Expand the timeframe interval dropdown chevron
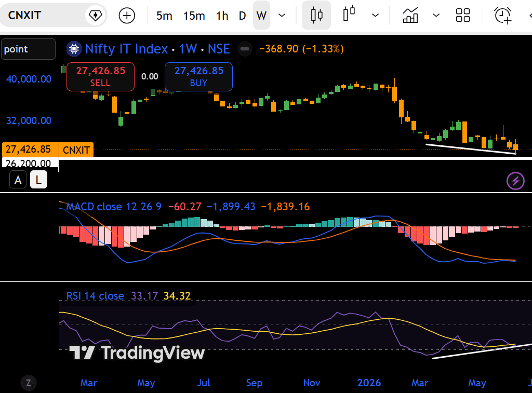Viewport: 532px width, 393px height. point(282,16)
